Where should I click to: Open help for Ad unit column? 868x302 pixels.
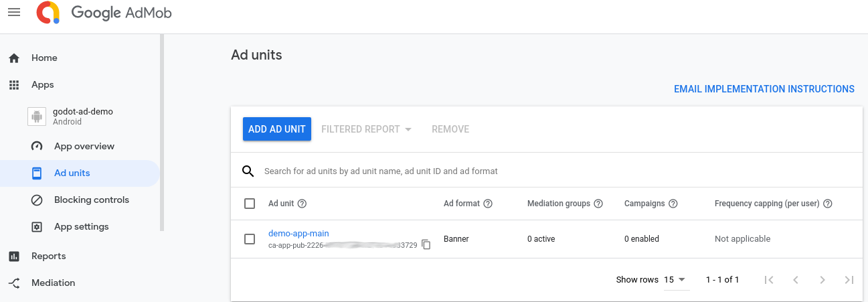point(302,204)
